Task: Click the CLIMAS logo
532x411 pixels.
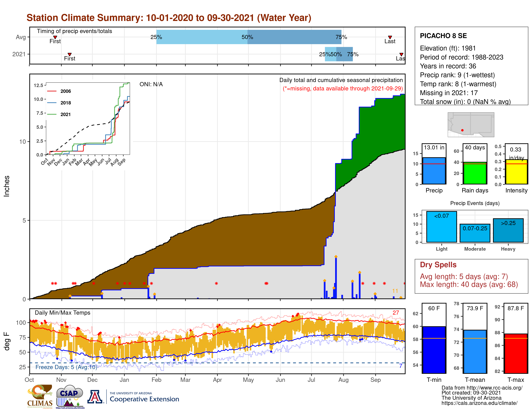Action: [x=40, y=396]
